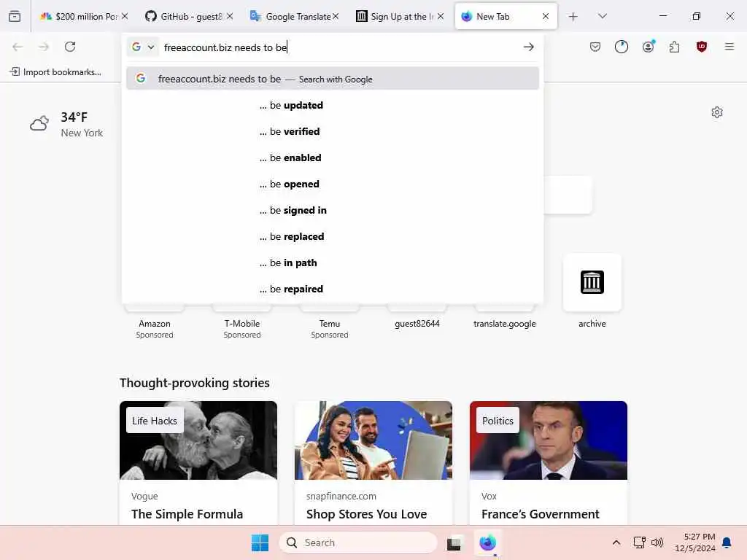This screenshot has height=560, width=747.
Task: Submit the address bar query with the arrow
Action: pyautogui.click(x=528, y=47)
